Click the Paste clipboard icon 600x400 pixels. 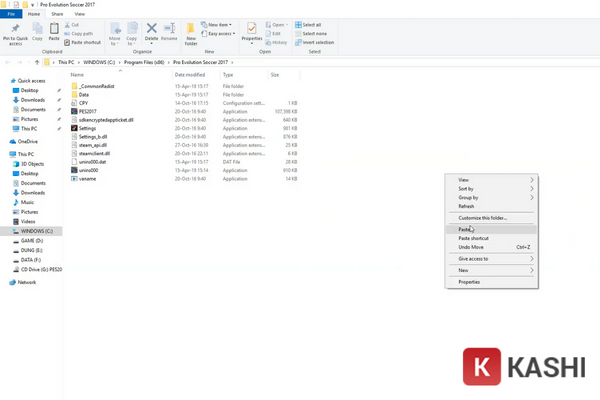(54, 28)
